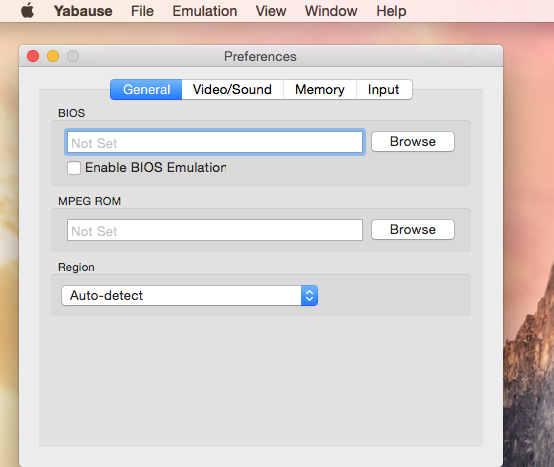Switch to the General tab

pos(146,90)
